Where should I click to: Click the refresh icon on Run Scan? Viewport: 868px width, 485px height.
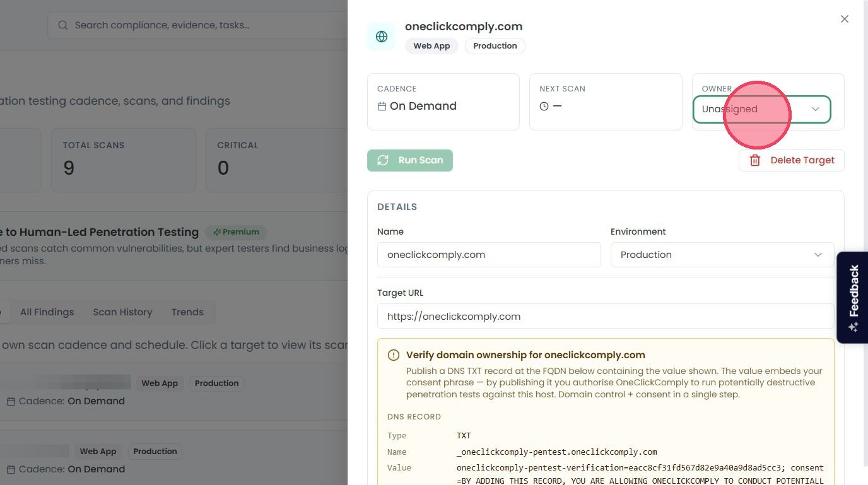click(x=383, y=160)
